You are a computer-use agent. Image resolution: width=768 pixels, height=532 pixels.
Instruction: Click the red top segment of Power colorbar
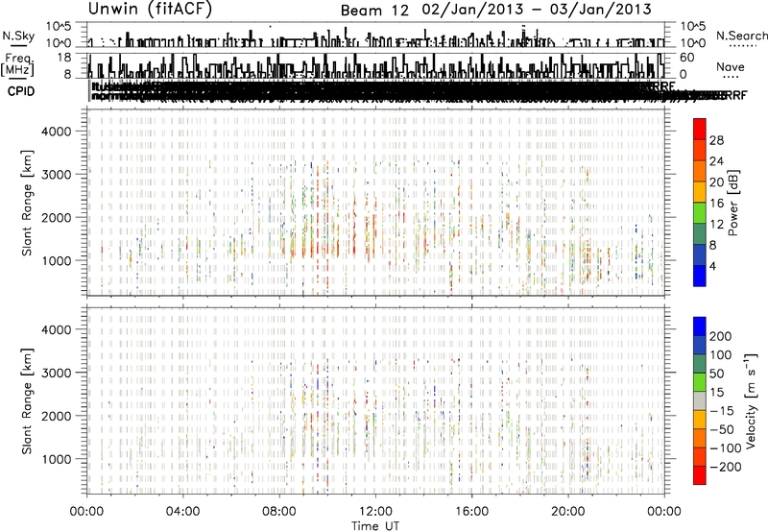point(700,129)
